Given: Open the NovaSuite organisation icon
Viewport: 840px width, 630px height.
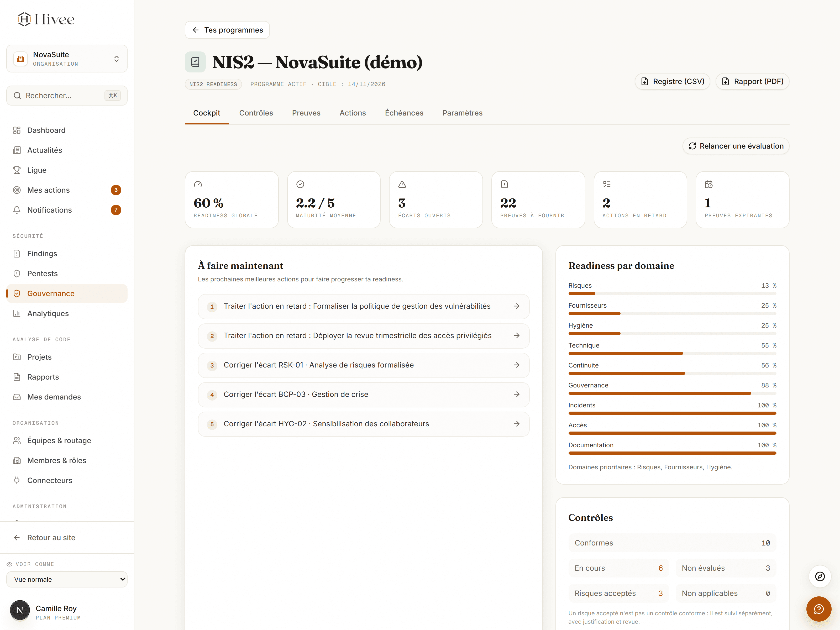Looking at the screenshot, I should [20, 59].
